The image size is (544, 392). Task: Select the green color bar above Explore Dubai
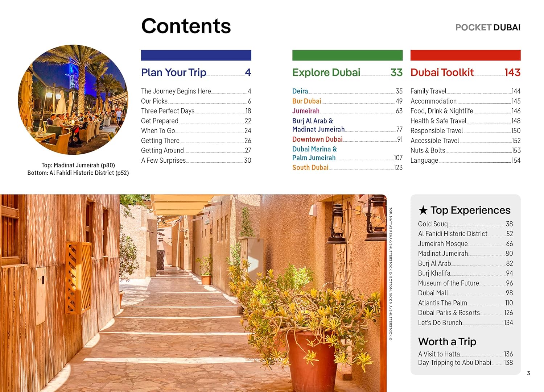(x=347, y=55)
